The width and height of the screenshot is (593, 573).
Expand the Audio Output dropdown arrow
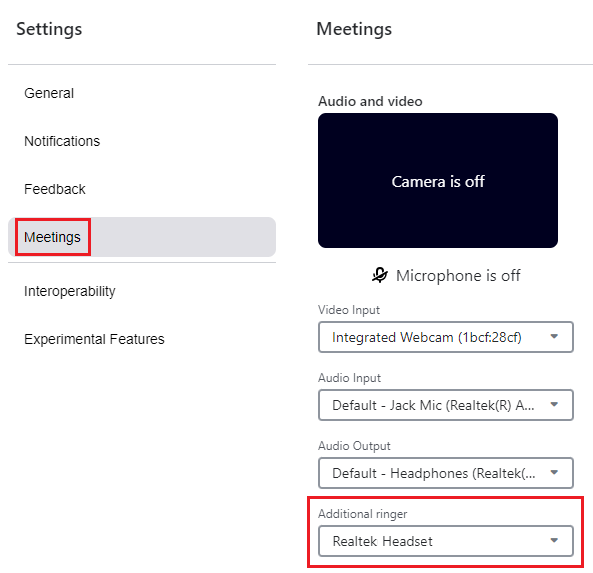pyautogui.click(x=554, y=472)
